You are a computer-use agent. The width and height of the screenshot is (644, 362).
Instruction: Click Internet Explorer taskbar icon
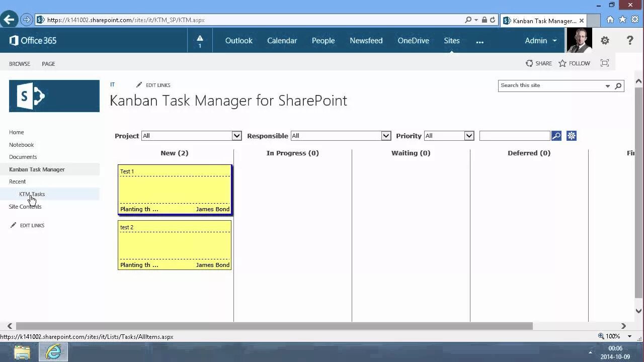[x=53, y=352]
